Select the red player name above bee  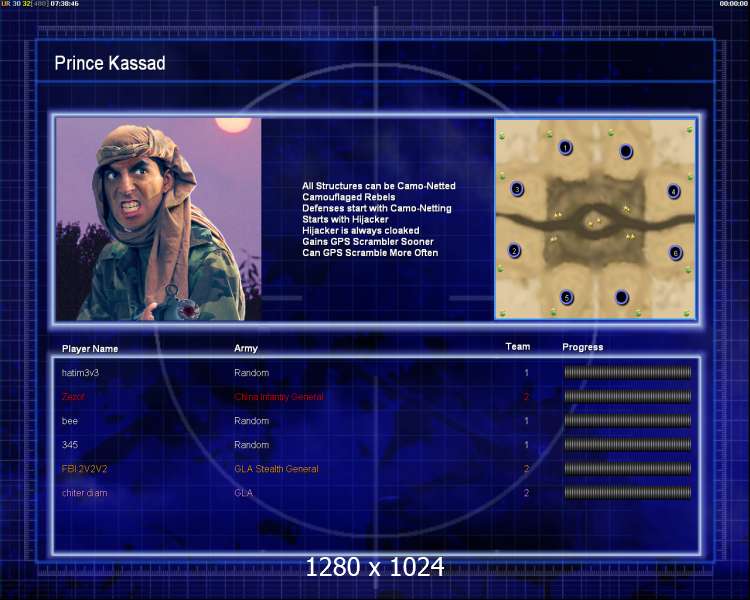pyautogui.click(x=73, y=397)
